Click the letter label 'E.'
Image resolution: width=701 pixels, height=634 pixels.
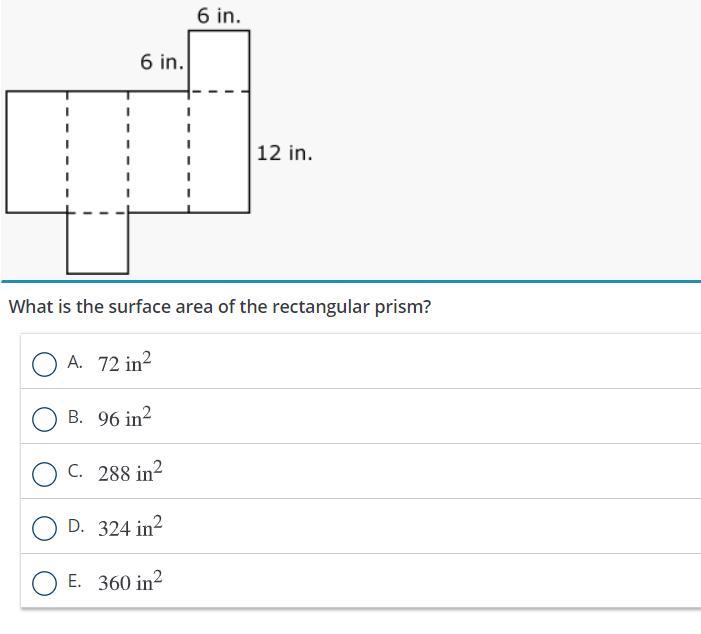tap(75, 581)
